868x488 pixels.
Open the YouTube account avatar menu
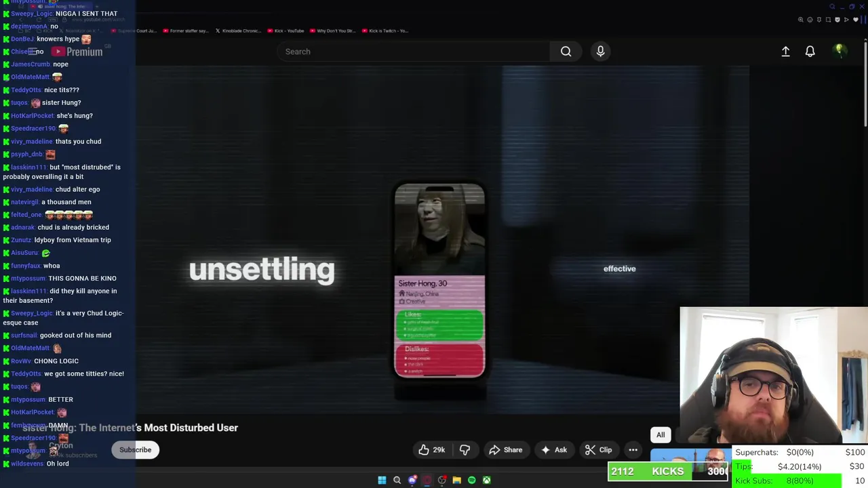click(x=840, y=52)
